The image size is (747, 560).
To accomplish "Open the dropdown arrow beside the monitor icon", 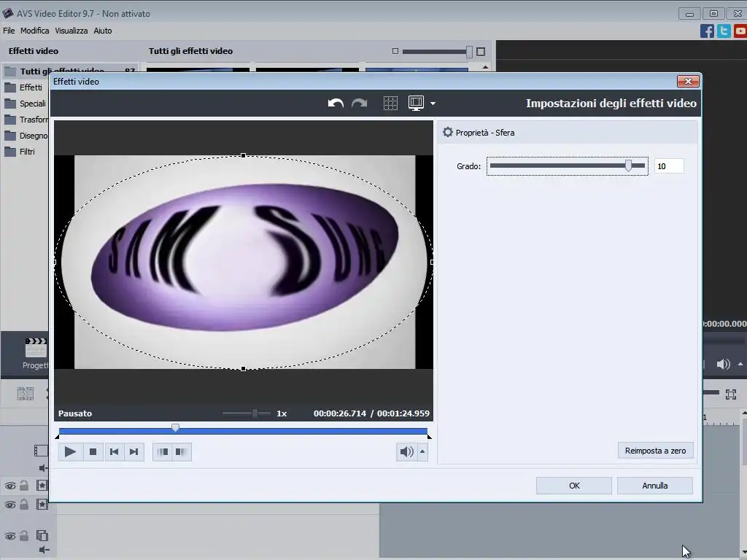I will (433, 104).
